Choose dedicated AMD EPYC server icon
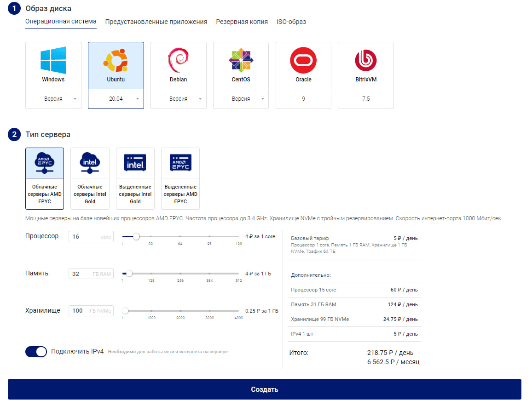The width and height of the screenshot is (532, 400). coord(180,163)
